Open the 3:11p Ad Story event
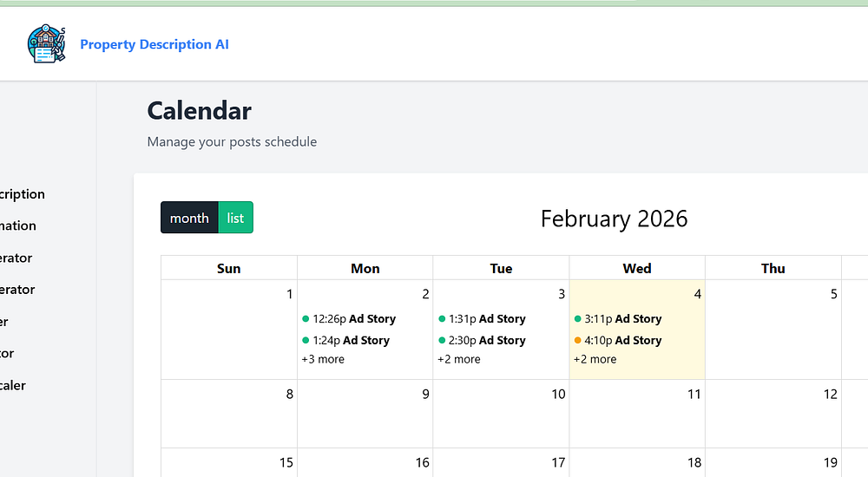This screenshot has width=868, height=477. click(x=623, y=319)
